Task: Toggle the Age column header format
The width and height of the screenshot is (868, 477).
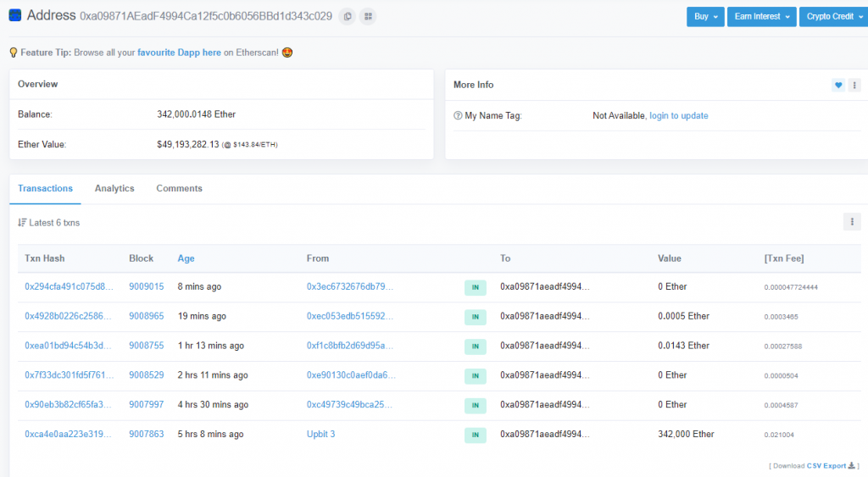Action: pos(186,258)
